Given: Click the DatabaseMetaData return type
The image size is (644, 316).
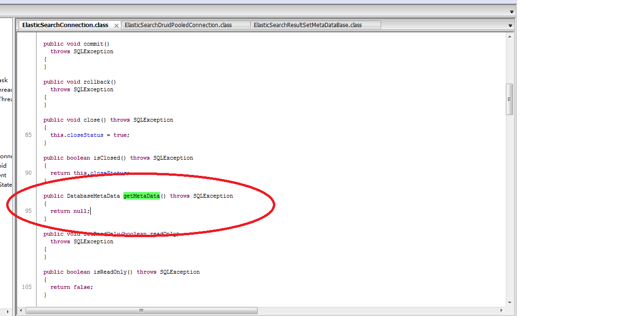Looking at the screenshot, I should click(x=93, y=196).
